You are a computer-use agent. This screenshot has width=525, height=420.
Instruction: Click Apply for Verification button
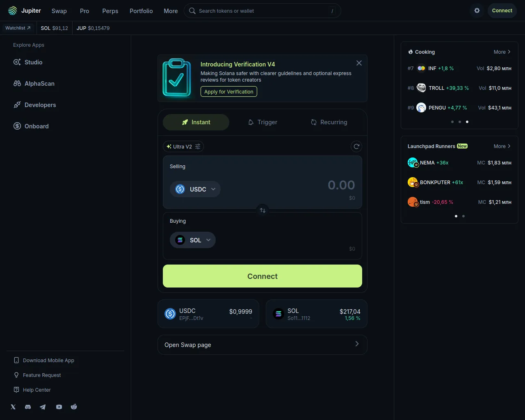pyautogui.click(x=229, y=91)
